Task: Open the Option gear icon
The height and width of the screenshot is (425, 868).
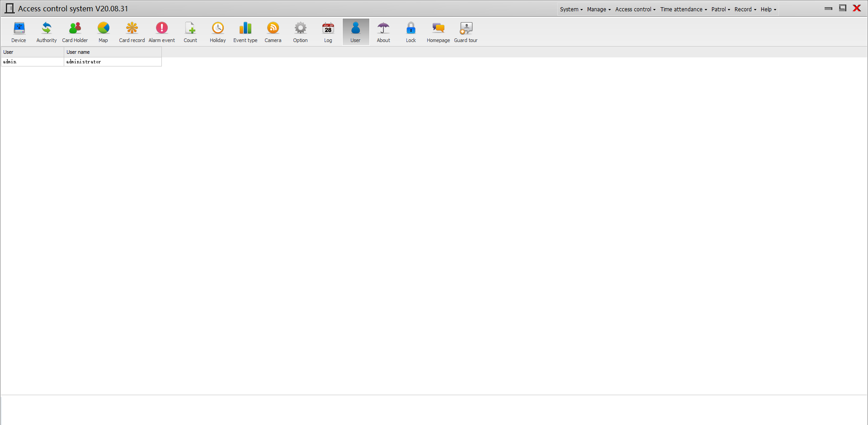Action: point(301,32)
